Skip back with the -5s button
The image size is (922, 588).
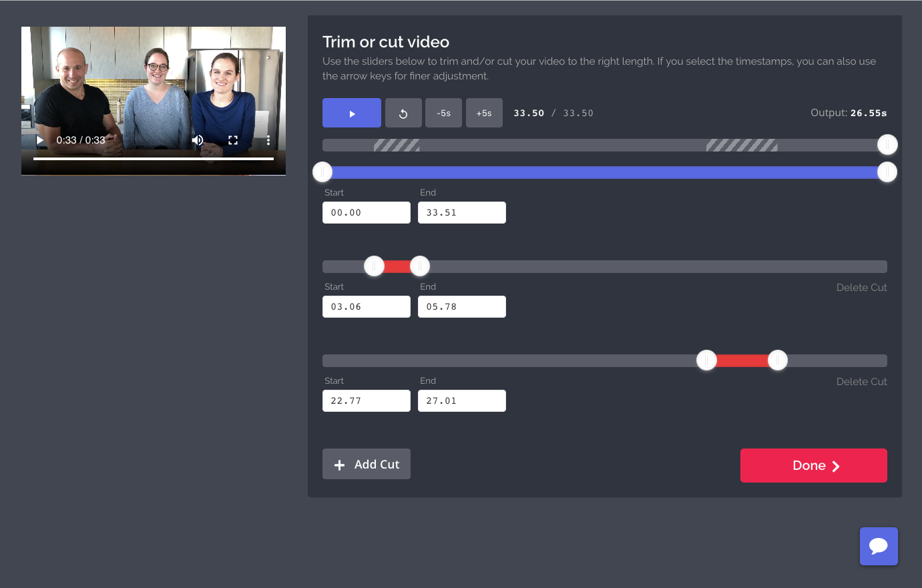point(443,113)
